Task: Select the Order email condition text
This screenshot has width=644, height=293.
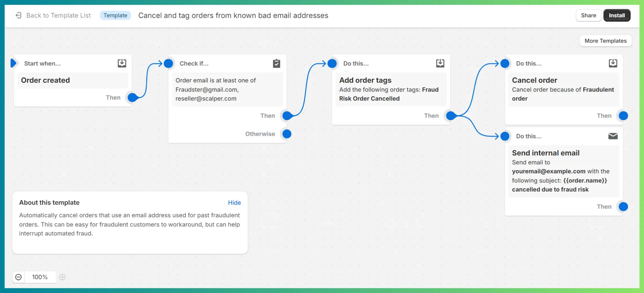Action: pos(227,90)
